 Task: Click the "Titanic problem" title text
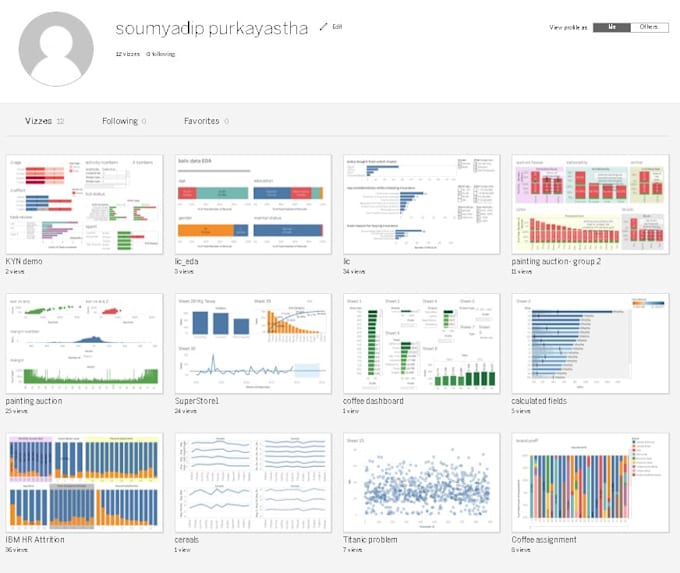370,540
